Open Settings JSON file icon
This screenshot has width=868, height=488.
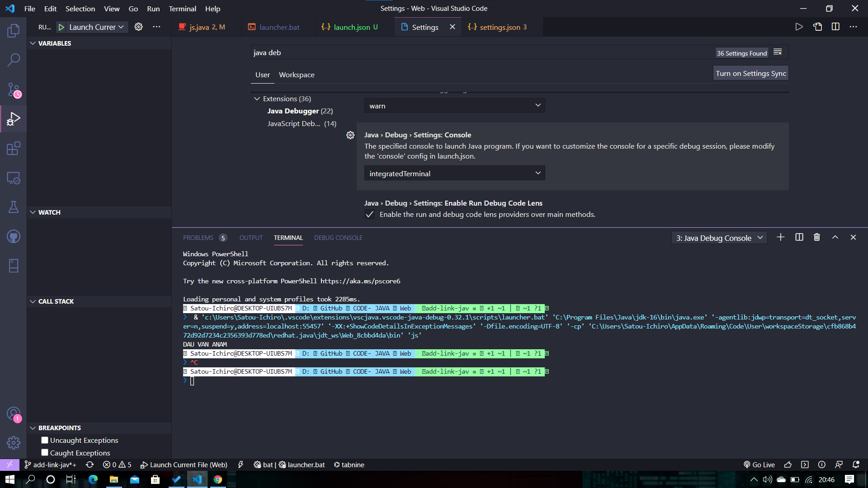[x=817, y=27]
